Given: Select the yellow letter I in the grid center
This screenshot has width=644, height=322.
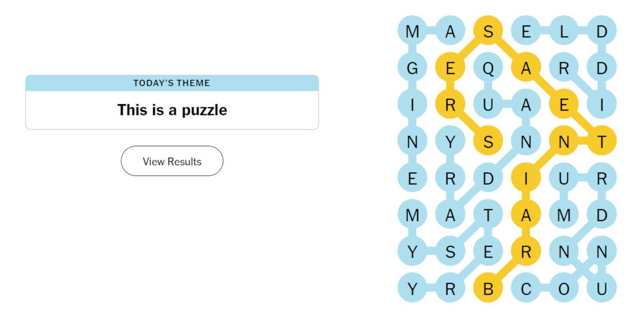Looking at the screenshot, I should click(527, 178).
